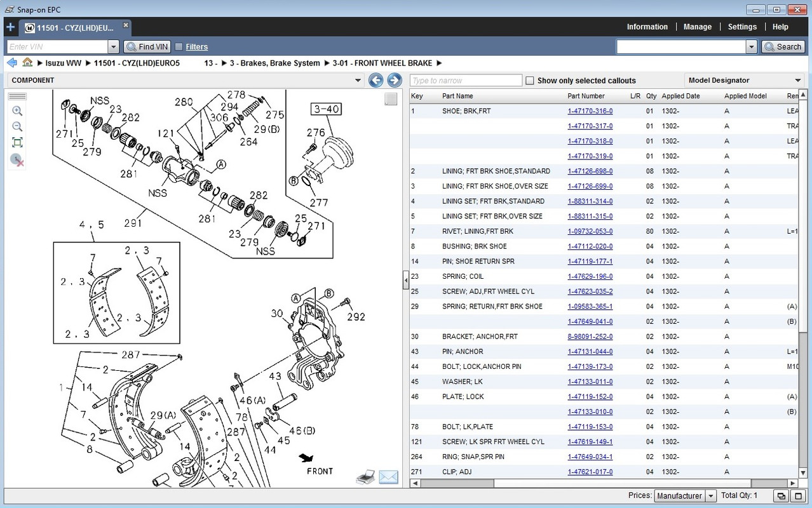Click the Key column header
812x508 pixels.
(x=417, y=96)
